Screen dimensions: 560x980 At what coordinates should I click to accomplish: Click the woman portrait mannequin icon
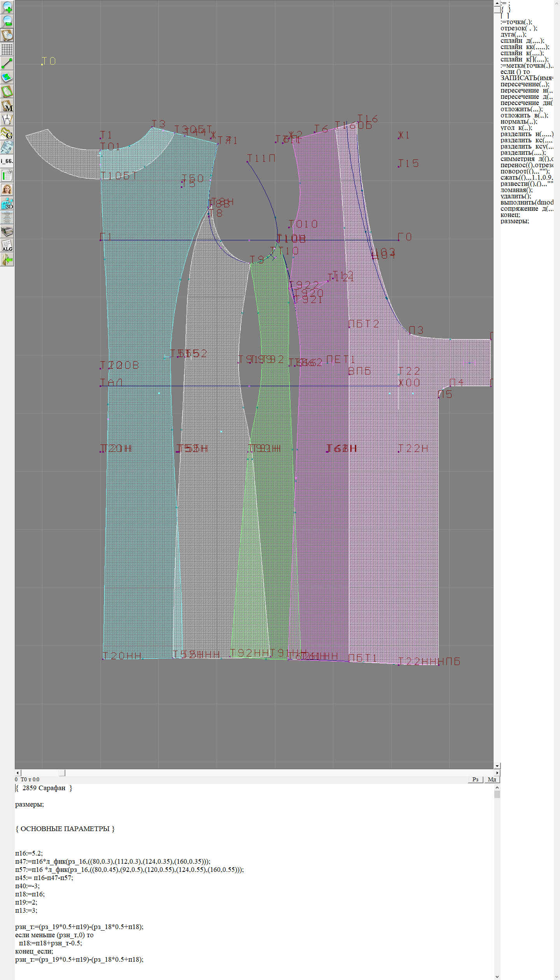point(7,189)
